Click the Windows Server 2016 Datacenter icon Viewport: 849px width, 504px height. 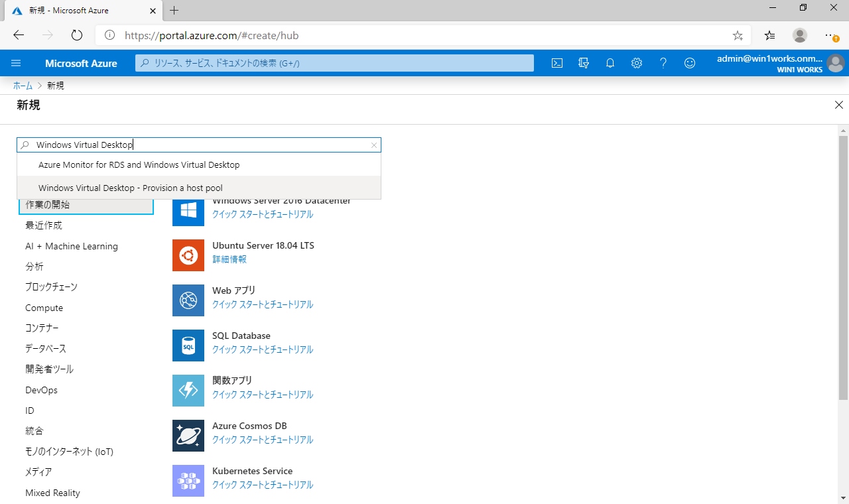(x=188, y=212)
